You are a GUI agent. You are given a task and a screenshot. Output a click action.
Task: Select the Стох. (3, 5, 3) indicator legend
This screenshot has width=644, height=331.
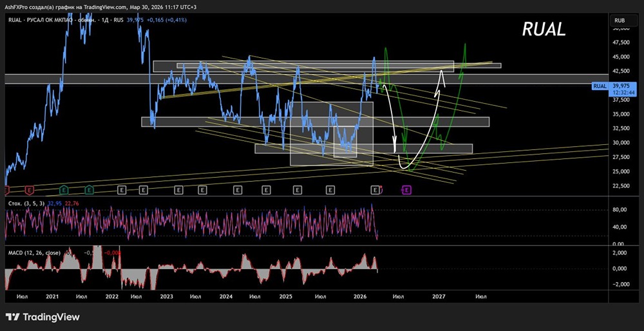pyautogui.click(x=26, y=203)
